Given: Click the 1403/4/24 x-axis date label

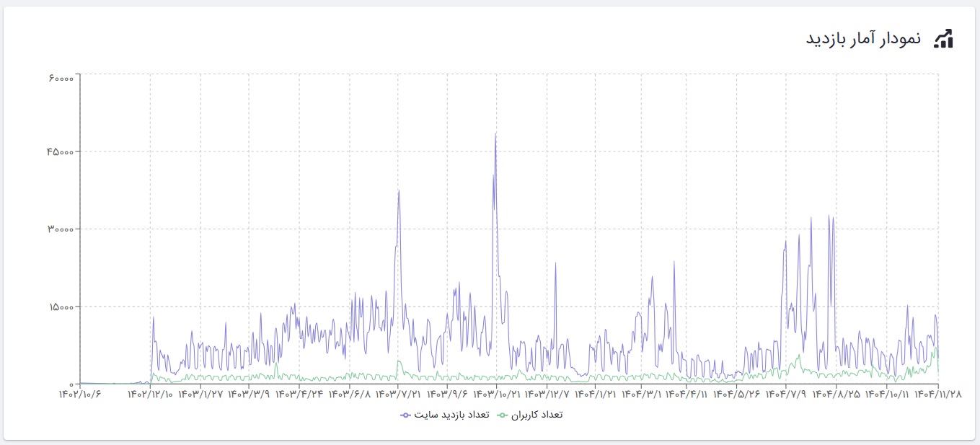Looking at the screenshot, I should pyautogui.click(x=299, y=395).
